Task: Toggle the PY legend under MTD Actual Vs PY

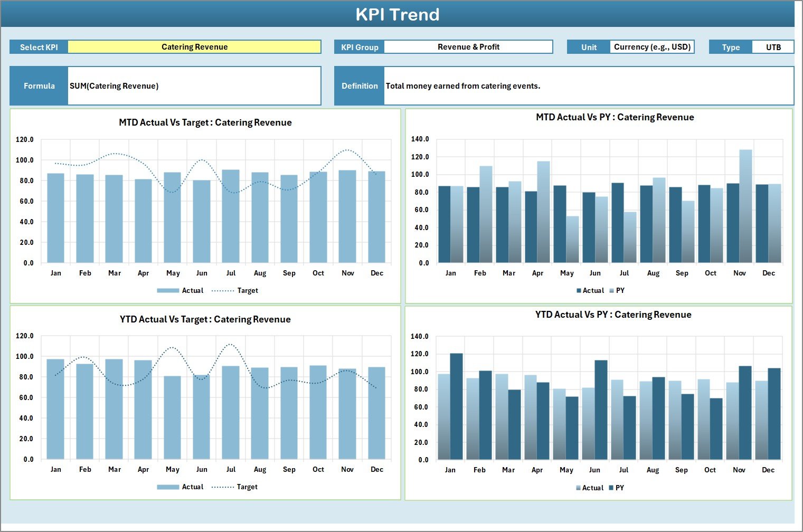Action: 620,290
